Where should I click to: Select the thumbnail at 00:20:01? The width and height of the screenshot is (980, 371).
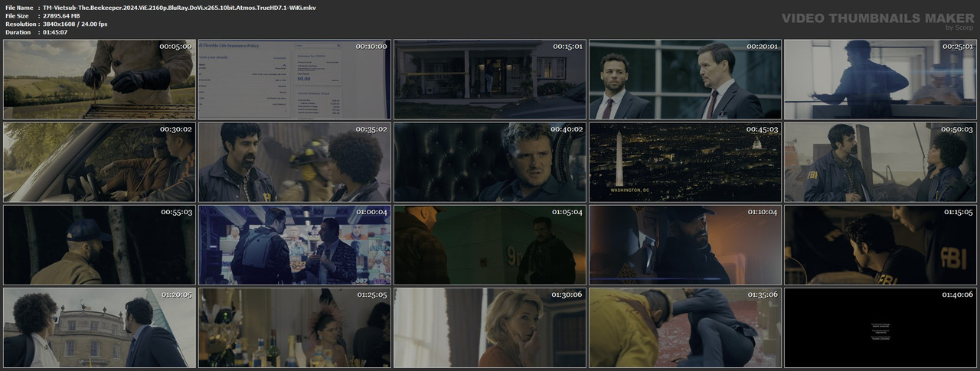684,80
